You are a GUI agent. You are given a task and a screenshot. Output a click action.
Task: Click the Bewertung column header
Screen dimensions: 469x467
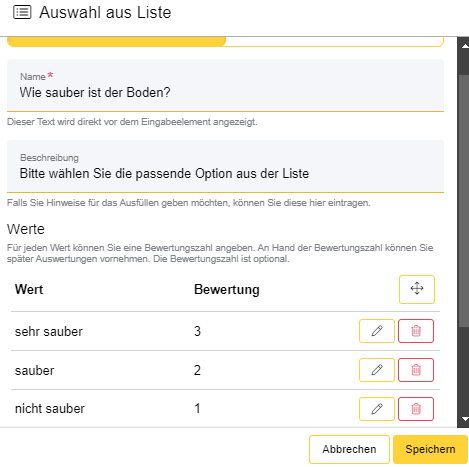pyautogui.click(x=227, y=289)
